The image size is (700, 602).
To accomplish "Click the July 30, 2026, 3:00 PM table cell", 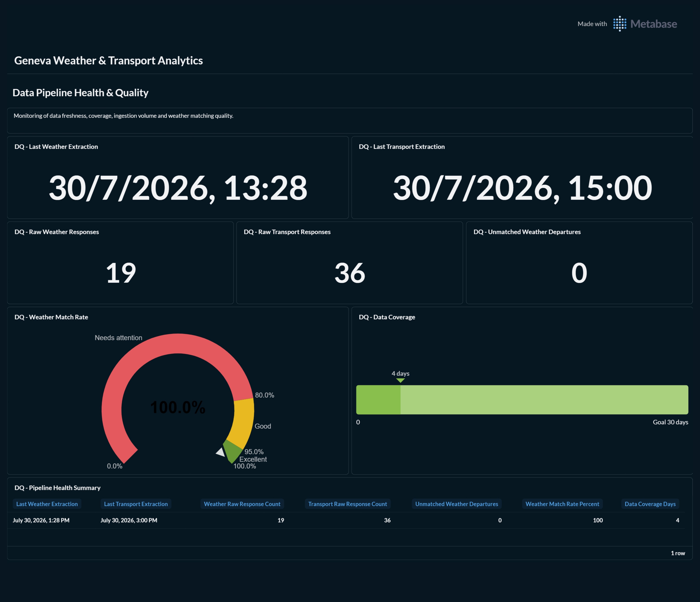I will (x=129, y=520).
